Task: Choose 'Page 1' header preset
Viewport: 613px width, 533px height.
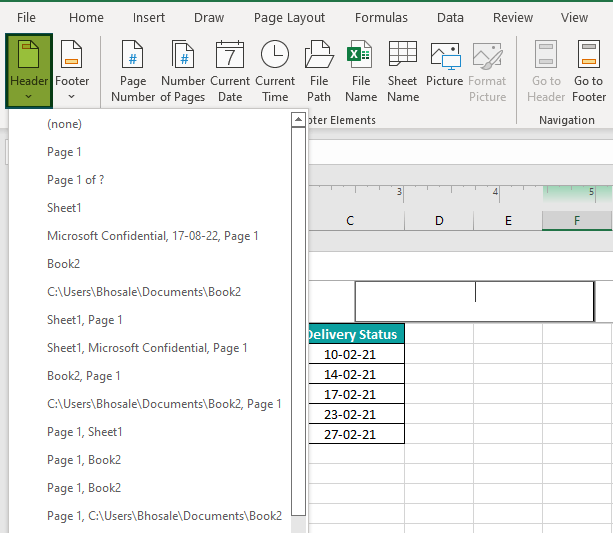Action: point(150,152)
